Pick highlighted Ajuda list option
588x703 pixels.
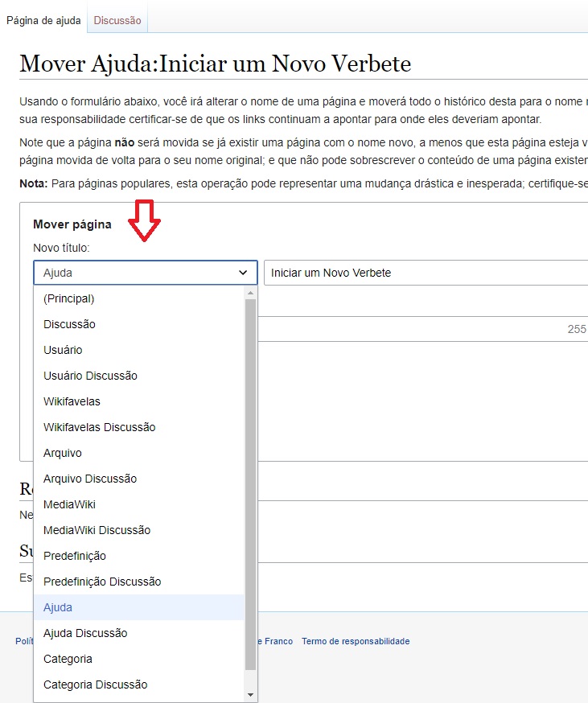(x=58, y=607)
